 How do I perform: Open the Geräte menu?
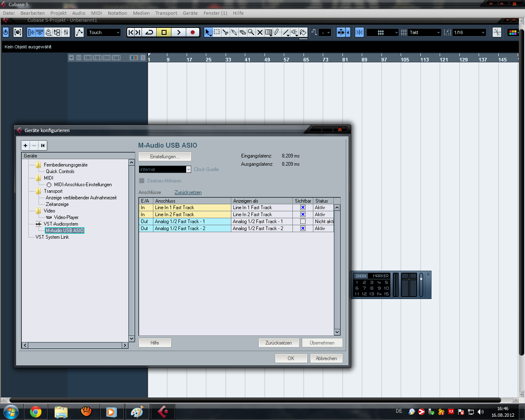click(x=190, y=13)
